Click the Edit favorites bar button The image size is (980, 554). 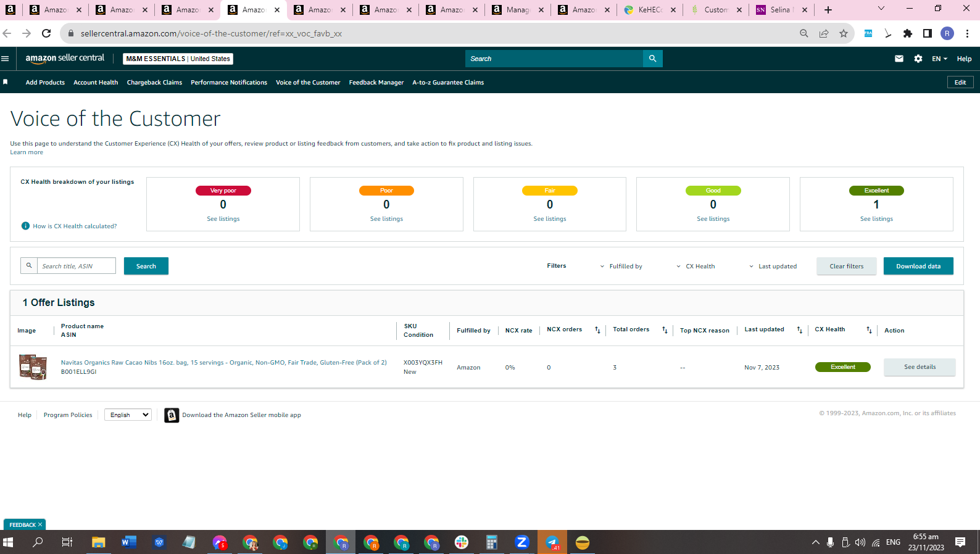960,82
